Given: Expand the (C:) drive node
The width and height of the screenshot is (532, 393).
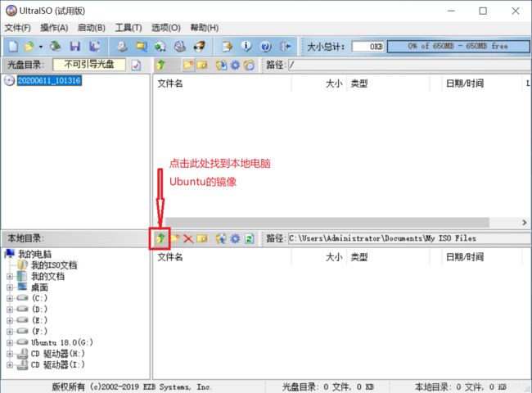Looking at the screenshot, I should [10, 299].
